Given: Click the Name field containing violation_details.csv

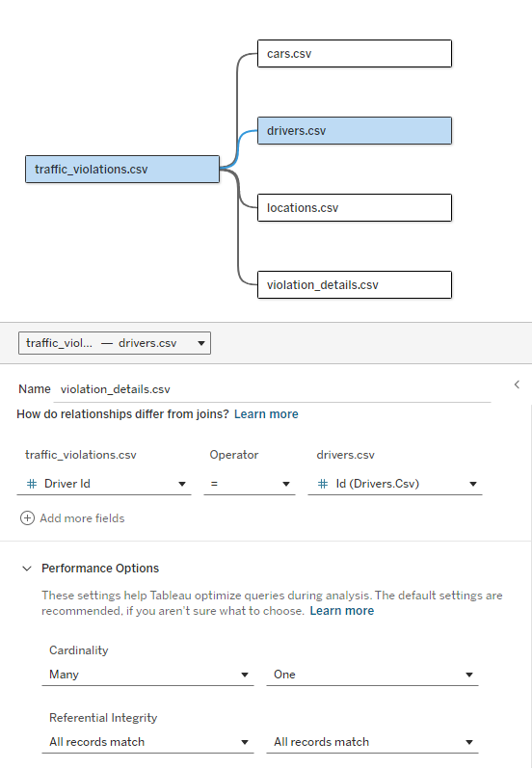Looking at the screenshot, I should (x=273, y=389).
